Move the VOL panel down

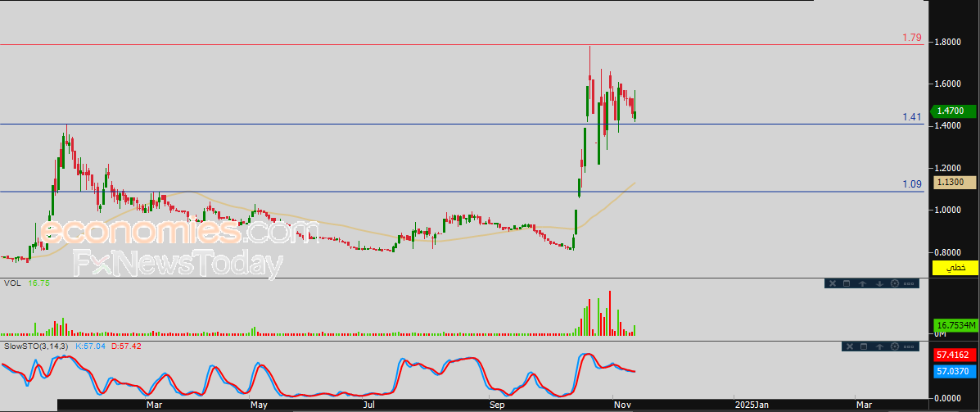click(x=879, y=284)
